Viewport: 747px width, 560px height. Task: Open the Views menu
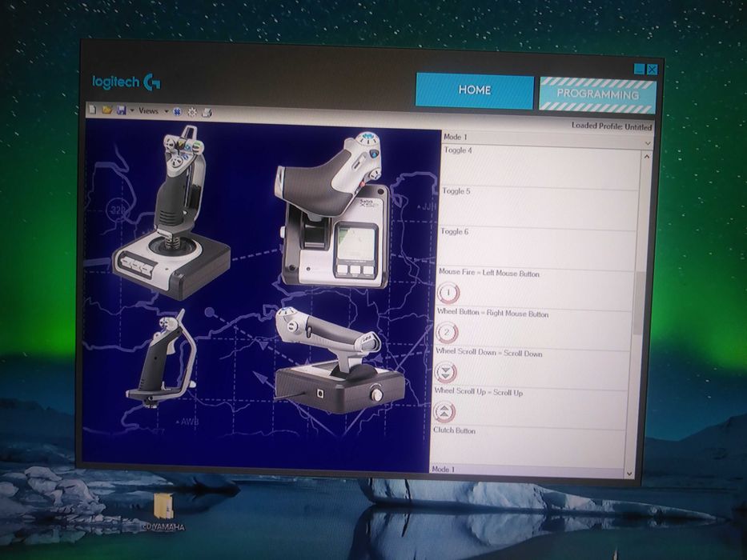tap(148, 111)
